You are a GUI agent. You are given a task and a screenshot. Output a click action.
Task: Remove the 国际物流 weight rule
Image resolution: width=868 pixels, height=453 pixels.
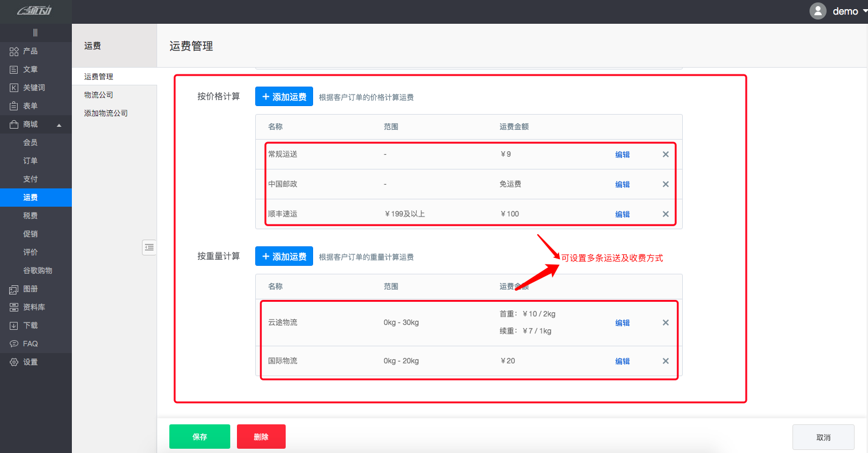[x=665, y=361]
